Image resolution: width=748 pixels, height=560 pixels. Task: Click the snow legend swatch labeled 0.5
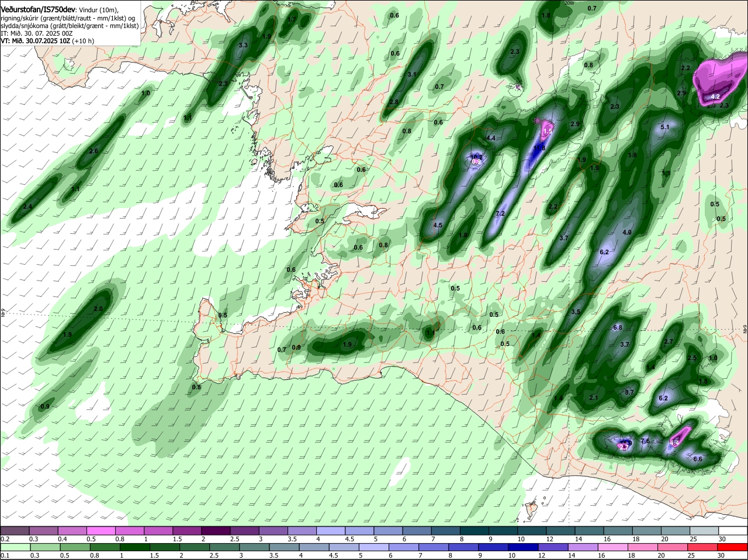[x=101, y=530]
